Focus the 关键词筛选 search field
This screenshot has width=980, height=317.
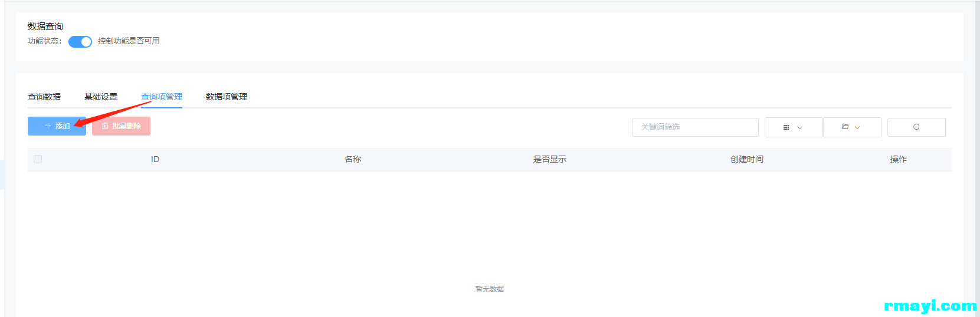pos(695,127)
